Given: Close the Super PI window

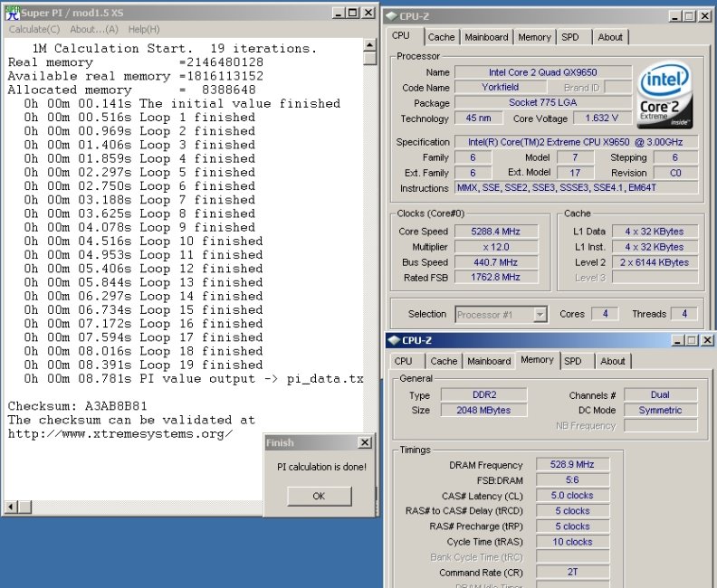Looking at the screenshot, I should point(368,13).
